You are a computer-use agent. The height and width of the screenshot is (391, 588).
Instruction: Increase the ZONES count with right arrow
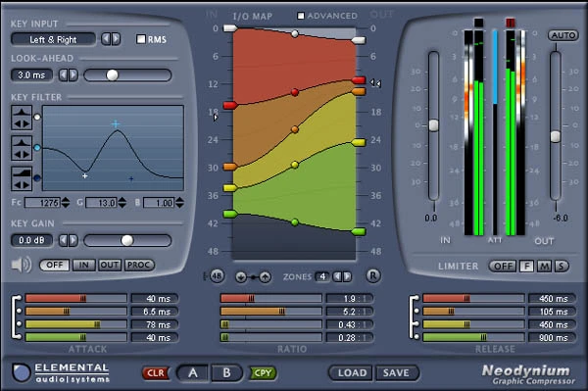(348, 276)
